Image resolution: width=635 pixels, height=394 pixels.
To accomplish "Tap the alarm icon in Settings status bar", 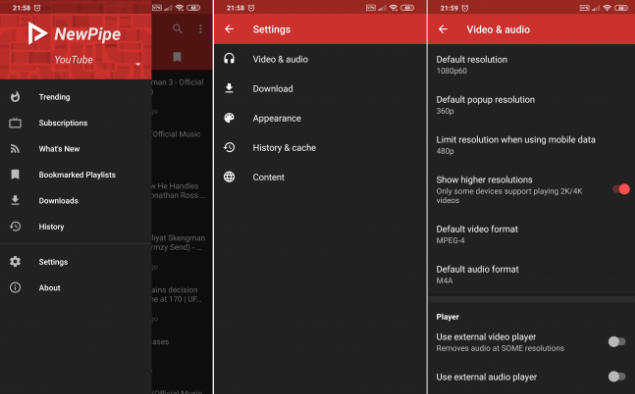I will (x=251, y=8).
